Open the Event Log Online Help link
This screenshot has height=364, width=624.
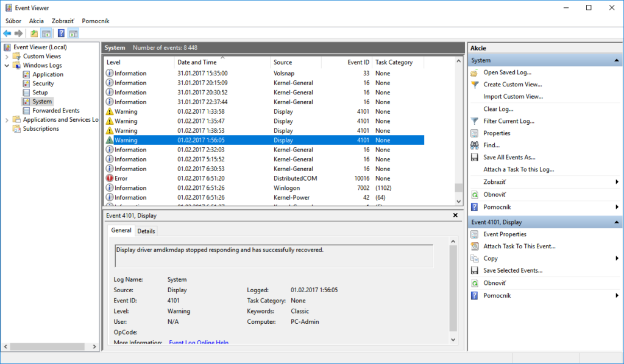199,343
